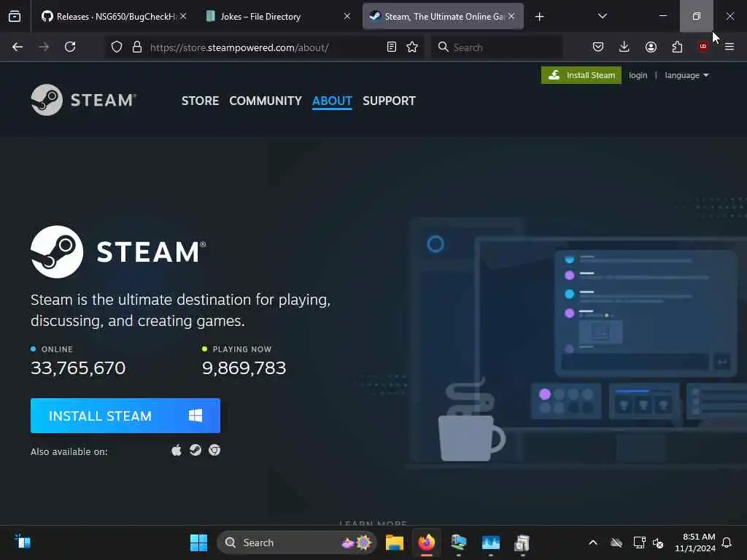This screenshot has height=560, width=747.
Task: Select Firefox icon on the taskbar
Action: [x=426, y=542]
